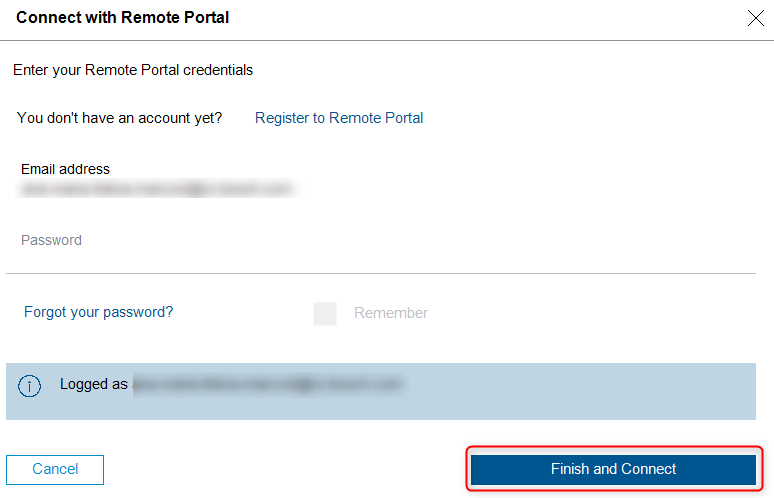Click the Finish and Connect button

[613, 469]
